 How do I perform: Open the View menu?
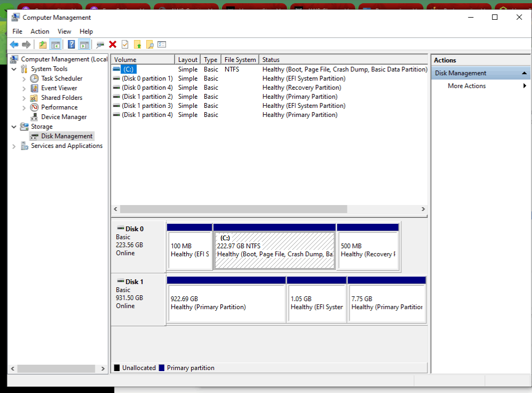[64, 31]
